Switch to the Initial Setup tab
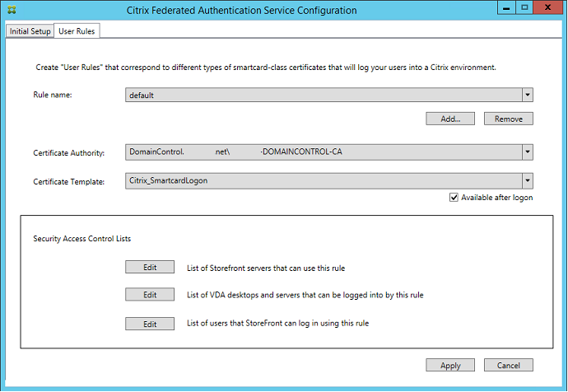568x392 pixels. 30,31
